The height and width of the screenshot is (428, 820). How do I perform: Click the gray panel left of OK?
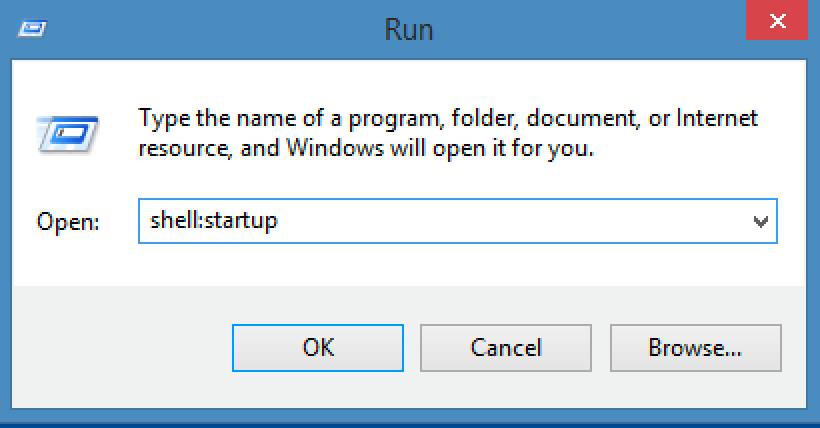coord(120,348)
